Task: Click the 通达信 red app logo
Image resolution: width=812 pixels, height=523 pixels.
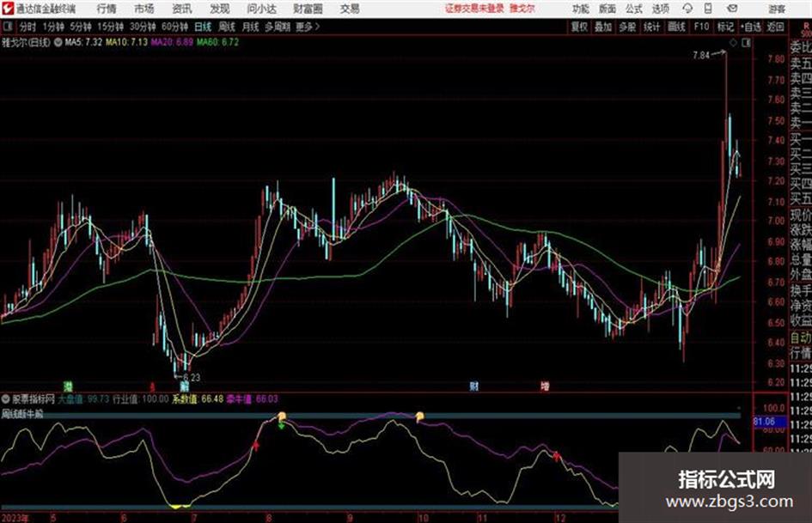Action: click(x=7, y=9)
